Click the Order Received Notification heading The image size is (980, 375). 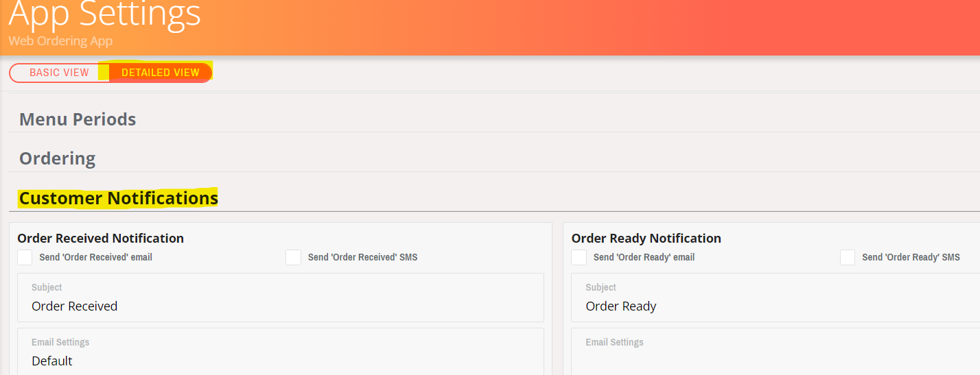[101, 239]
